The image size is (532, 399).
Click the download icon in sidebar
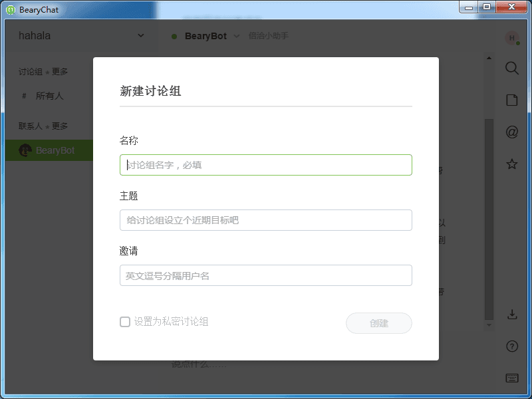click(x=511, y=314)
